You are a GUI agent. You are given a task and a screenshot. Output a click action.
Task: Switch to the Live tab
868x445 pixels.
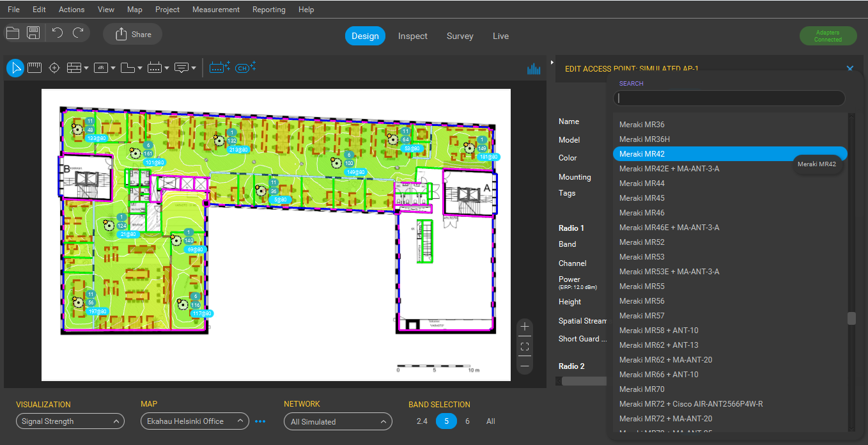coord(501,36)
